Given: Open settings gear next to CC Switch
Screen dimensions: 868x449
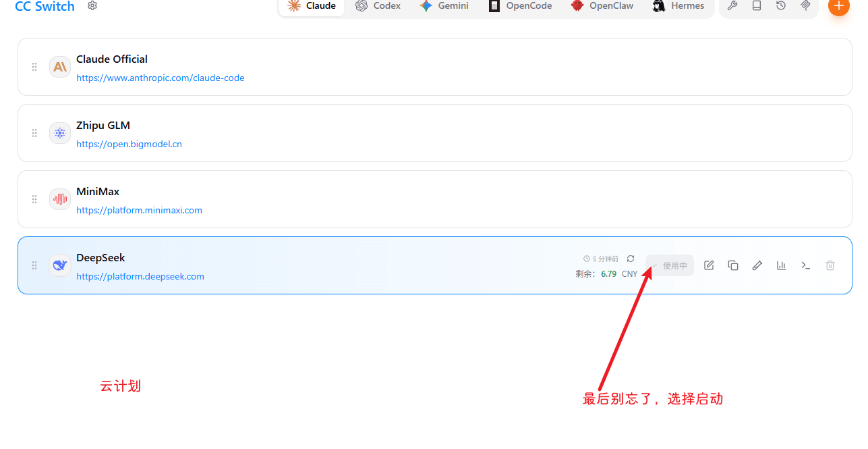Looking at the screenshot, I should (x=92, y=6).
